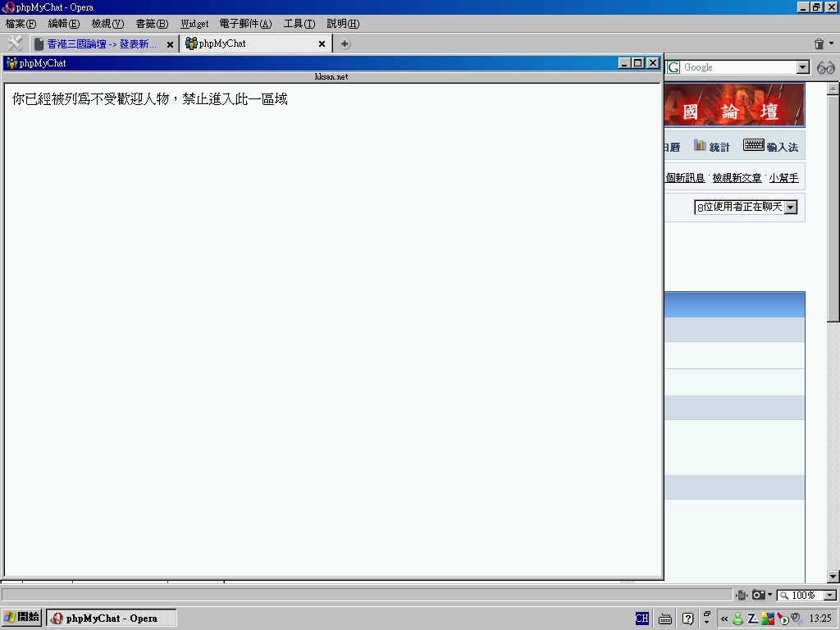840x630 pixels.
Task: Expand hidden tray icons chevron
Action: 724,619
